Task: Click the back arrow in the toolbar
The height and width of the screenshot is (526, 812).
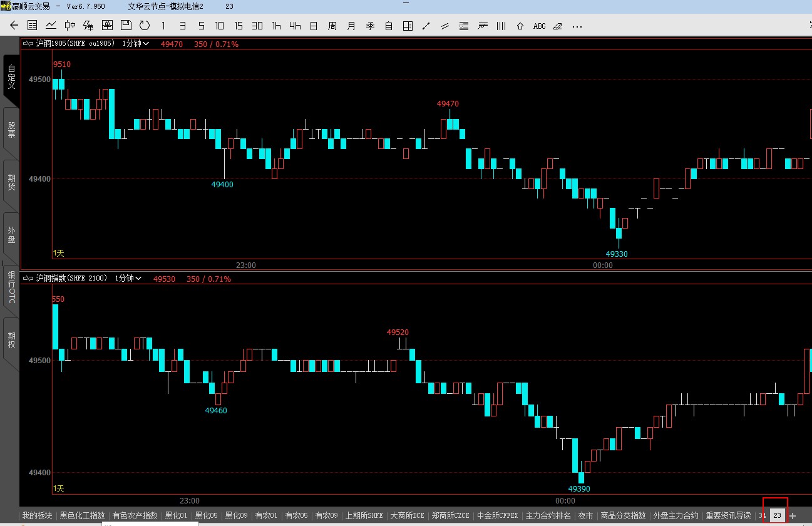Action: [14, 26]
